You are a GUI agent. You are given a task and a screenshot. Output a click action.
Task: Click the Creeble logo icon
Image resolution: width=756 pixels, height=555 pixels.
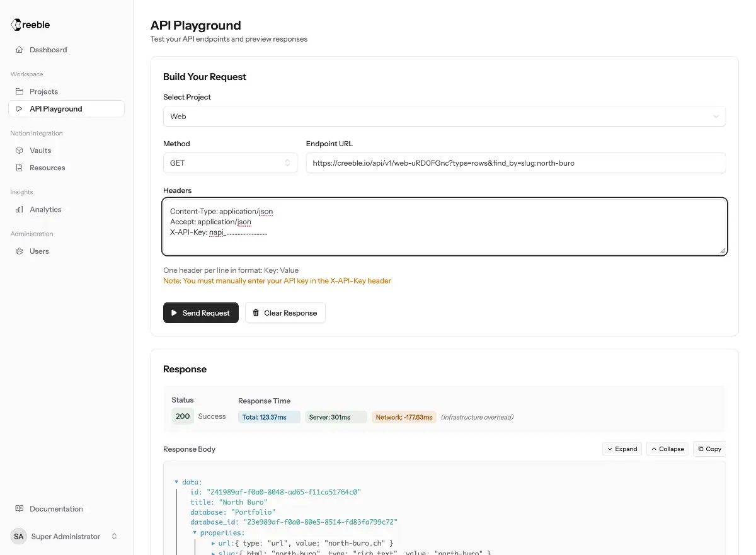16,25
